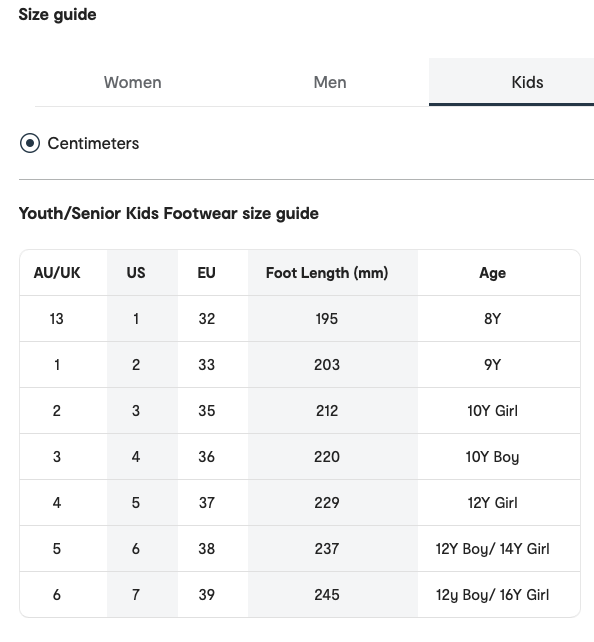The width and height of the screenshot is (594, 642).
Task: Click the 10Y Boy age cell
Action: point(492,457)
